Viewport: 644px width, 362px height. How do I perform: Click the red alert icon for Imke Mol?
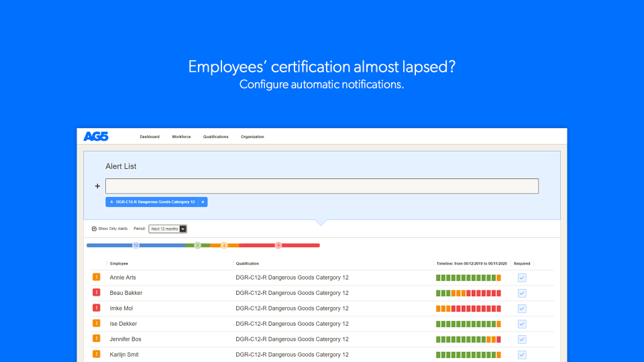coord(96,308)
